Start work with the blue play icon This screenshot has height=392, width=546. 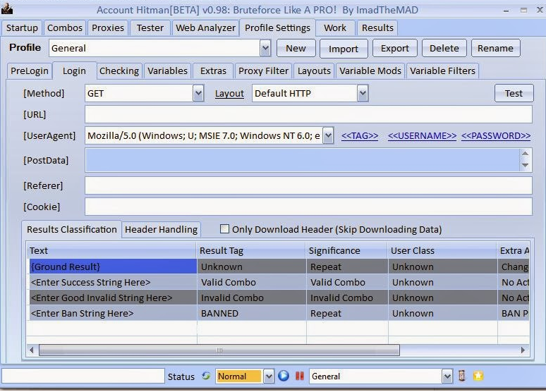pos(284,376)
